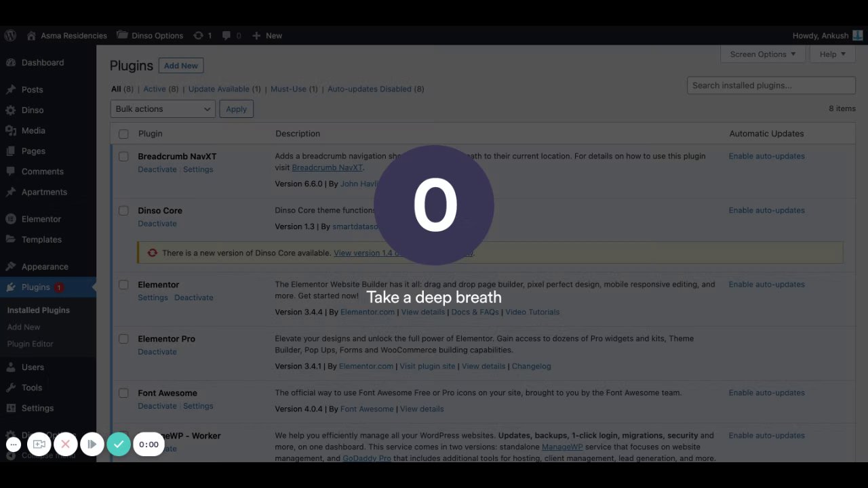
Task: Click the Add New button beside Plugins heading
Action: coord(181,66)
